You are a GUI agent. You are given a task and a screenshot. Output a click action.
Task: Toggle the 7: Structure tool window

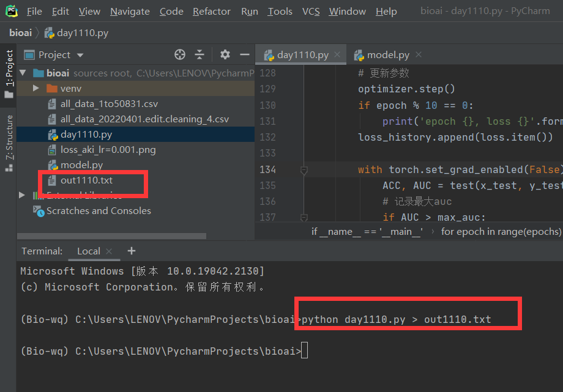tap(9, 143)
